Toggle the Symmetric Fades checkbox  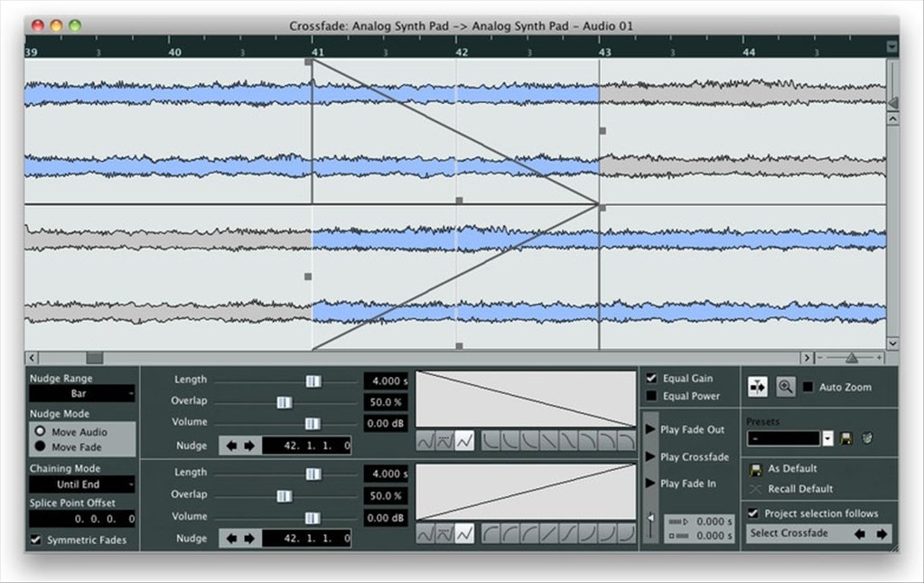tap(36, 540)
